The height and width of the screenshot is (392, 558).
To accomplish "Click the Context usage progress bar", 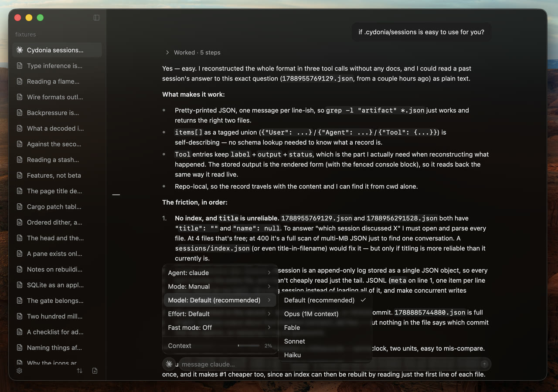I will coord(248,346).
